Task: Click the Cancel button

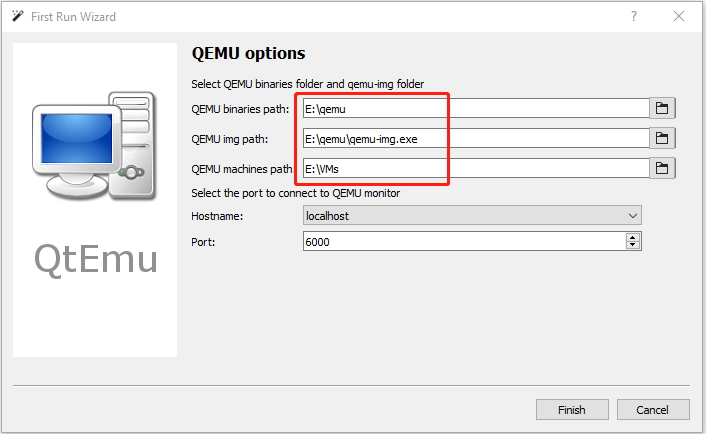Action: click(x=652, y=410)
